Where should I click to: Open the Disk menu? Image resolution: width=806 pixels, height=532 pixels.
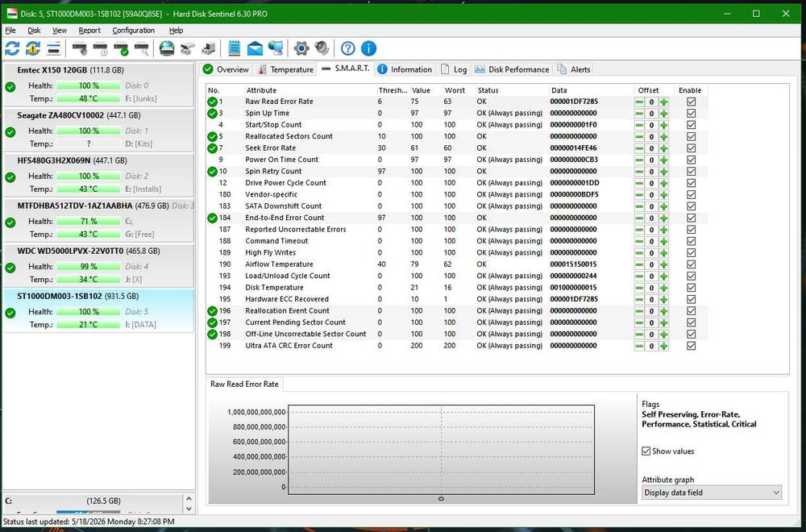click(34, 31)
